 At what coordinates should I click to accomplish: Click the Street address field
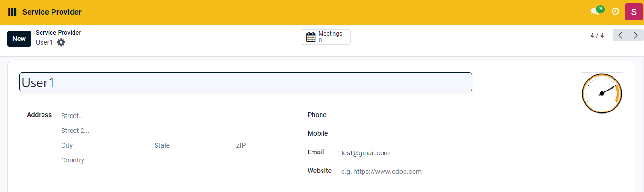coord(172,116)
